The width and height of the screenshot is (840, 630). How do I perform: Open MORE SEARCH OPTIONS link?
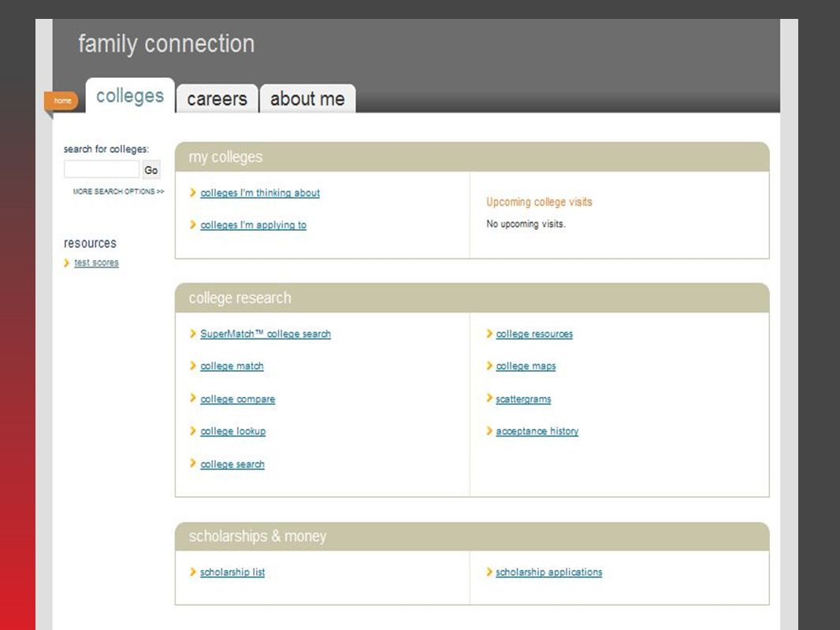(x=118, y=191)
